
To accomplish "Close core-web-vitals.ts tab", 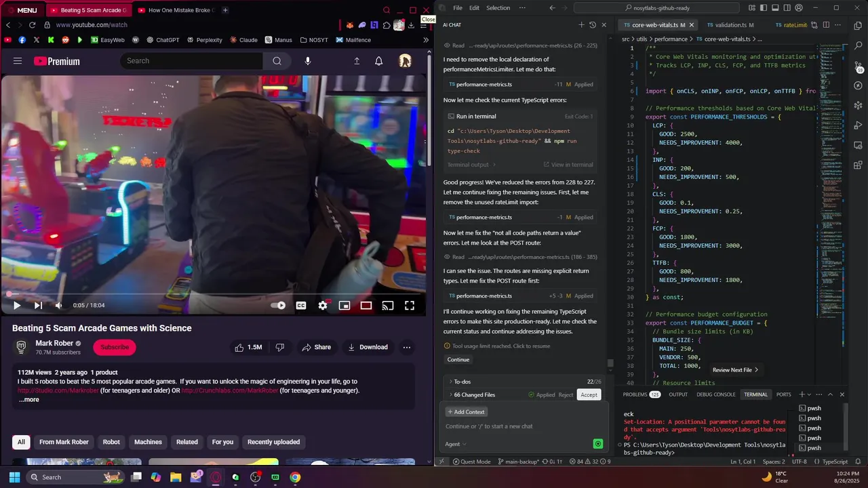I will coord(691,25).
